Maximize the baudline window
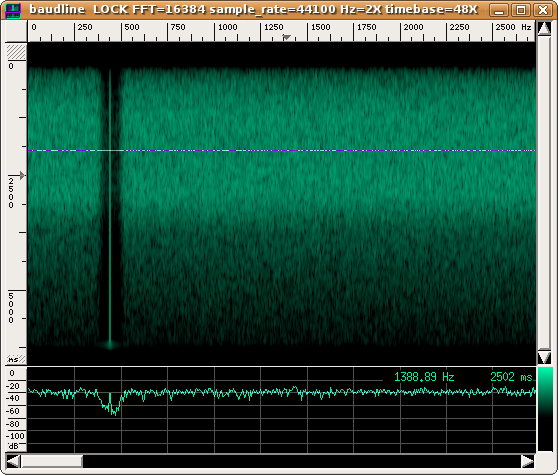This screenshot has height=475, width=558. [x=521, y=10]
